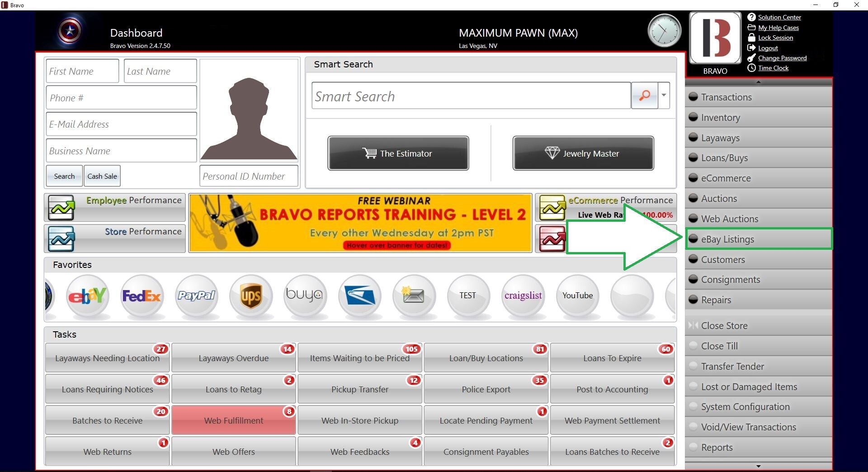Viewport: 868px width, 472px height.
Task: Open the eBay favorite icon
Action: [x=87, y=296]
